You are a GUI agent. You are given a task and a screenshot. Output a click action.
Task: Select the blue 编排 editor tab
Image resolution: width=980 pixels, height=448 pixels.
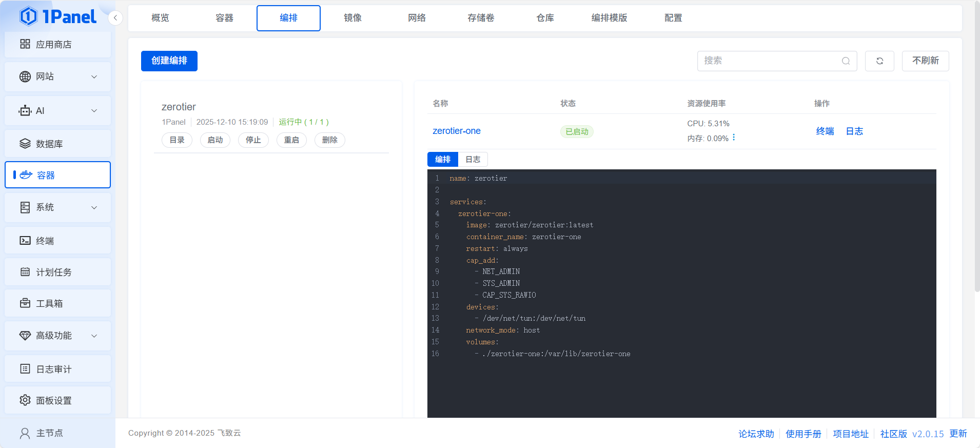point(443,160)
